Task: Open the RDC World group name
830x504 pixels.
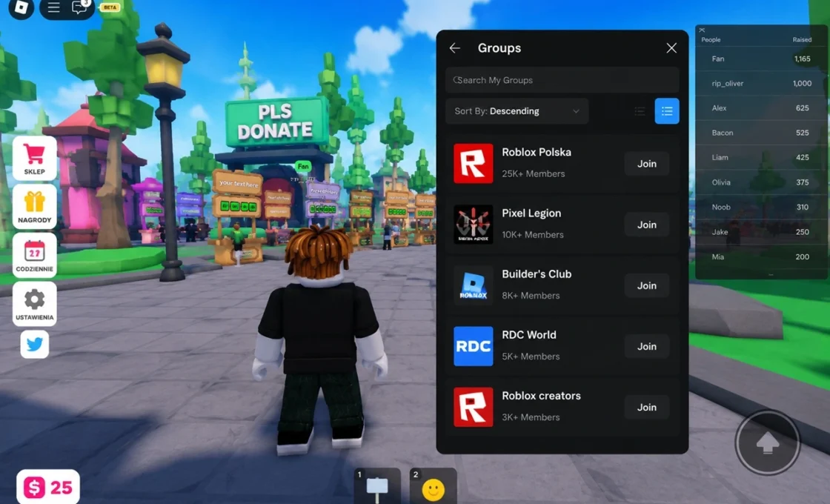Action: pyautogui.click(x=529, y=335)
